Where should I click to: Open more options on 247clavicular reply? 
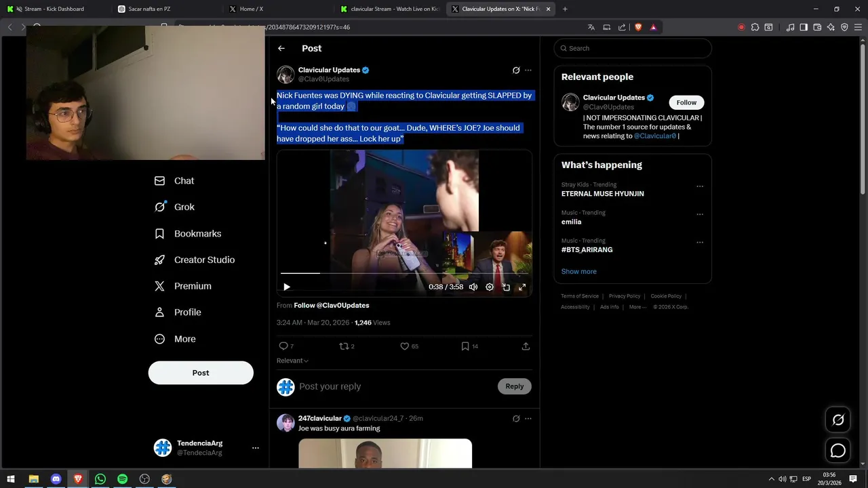[528, 418]
